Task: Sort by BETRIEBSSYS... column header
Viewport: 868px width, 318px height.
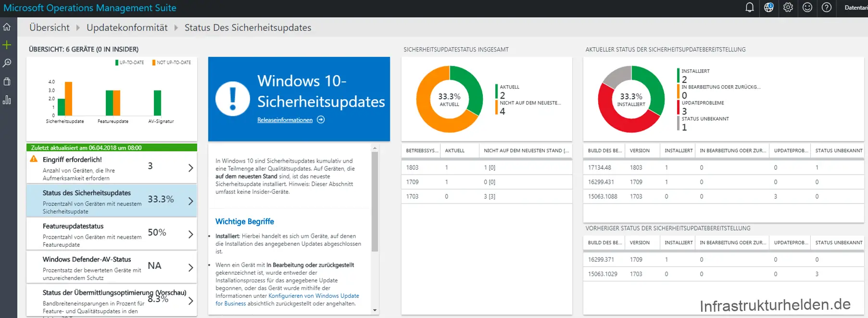Action: 422,151
